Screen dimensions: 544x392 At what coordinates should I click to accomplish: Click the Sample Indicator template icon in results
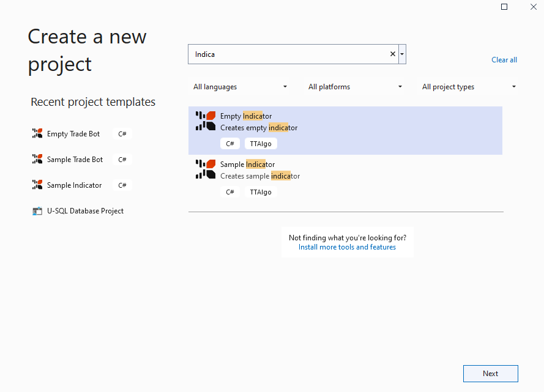click(206, 169)
